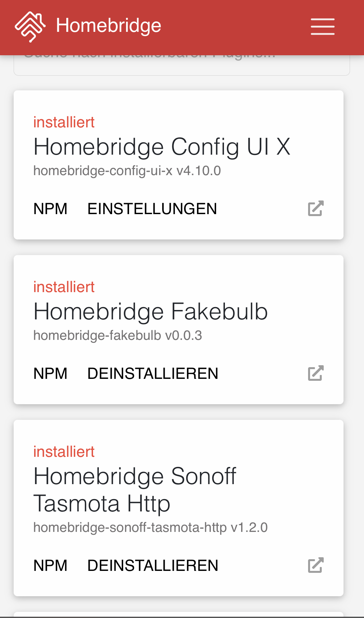
Task: Open Einstellungen for Homebridge Config UI X
Action: (x=152, y=209)
